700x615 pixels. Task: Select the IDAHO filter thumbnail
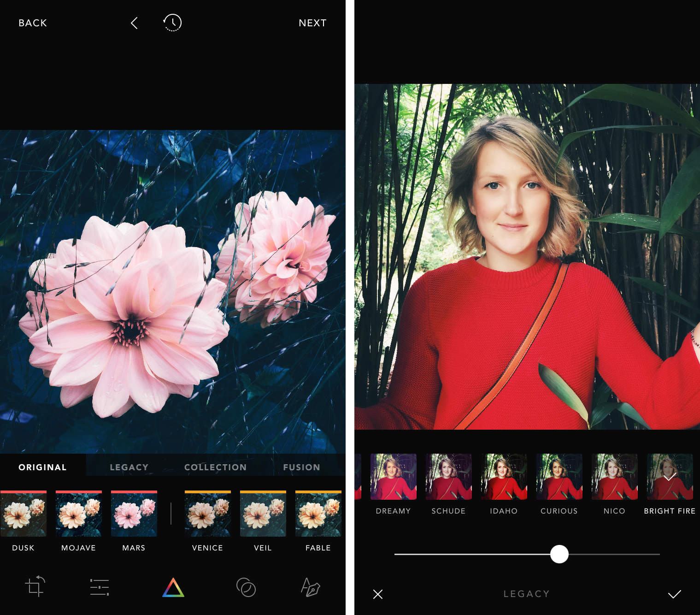tap(504, 477)
